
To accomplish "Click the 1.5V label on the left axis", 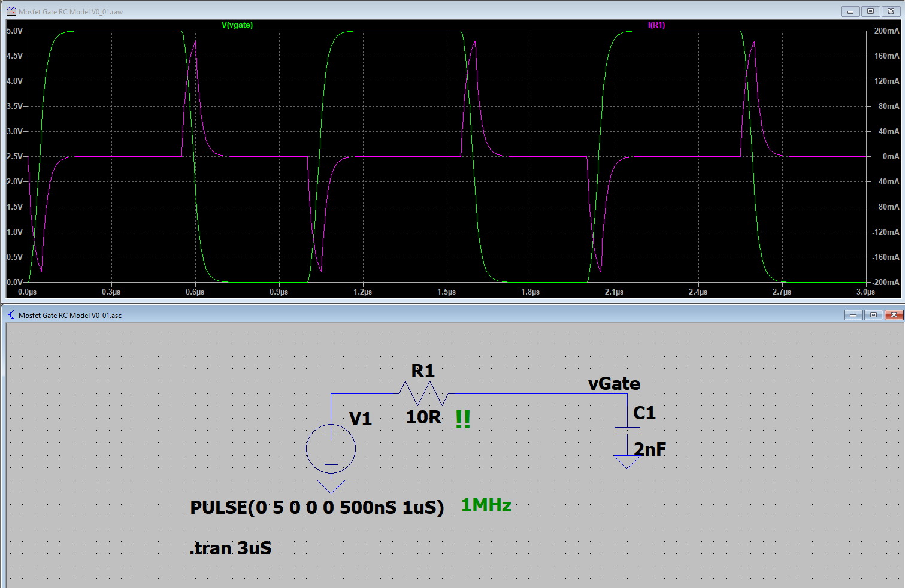I will pyautogui.click(x=14, y=207).
